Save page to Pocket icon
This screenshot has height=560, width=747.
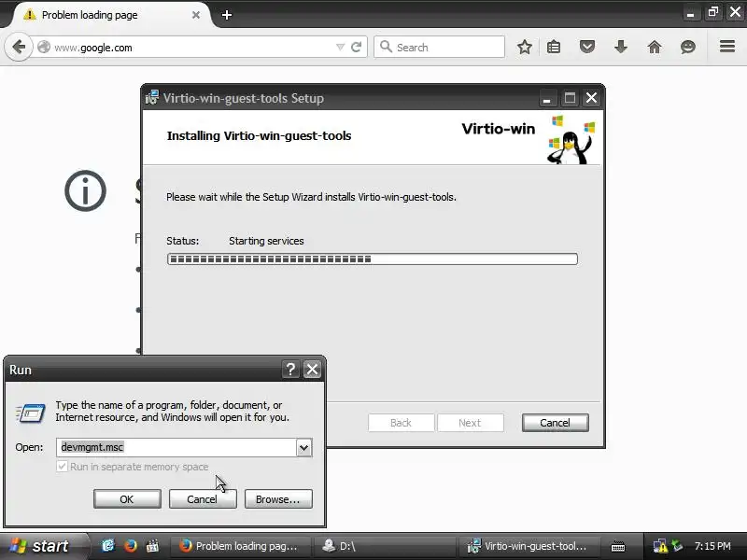coord(587,48)
